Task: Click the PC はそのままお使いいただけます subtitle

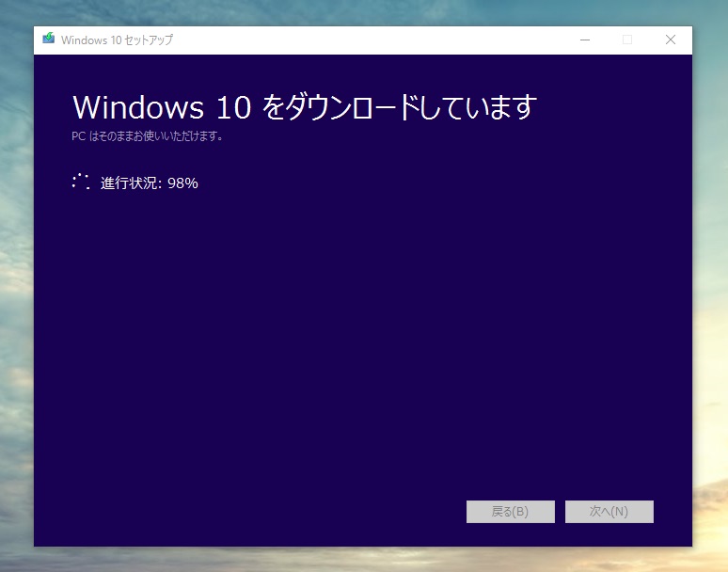Action: tap(147, 136)
